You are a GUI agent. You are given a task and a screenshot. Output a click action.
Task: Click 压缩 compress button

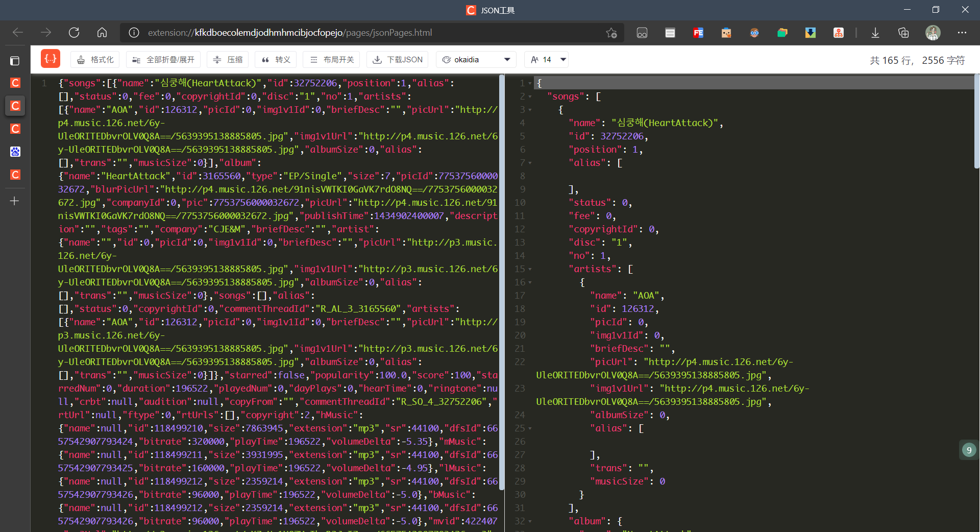228,60
